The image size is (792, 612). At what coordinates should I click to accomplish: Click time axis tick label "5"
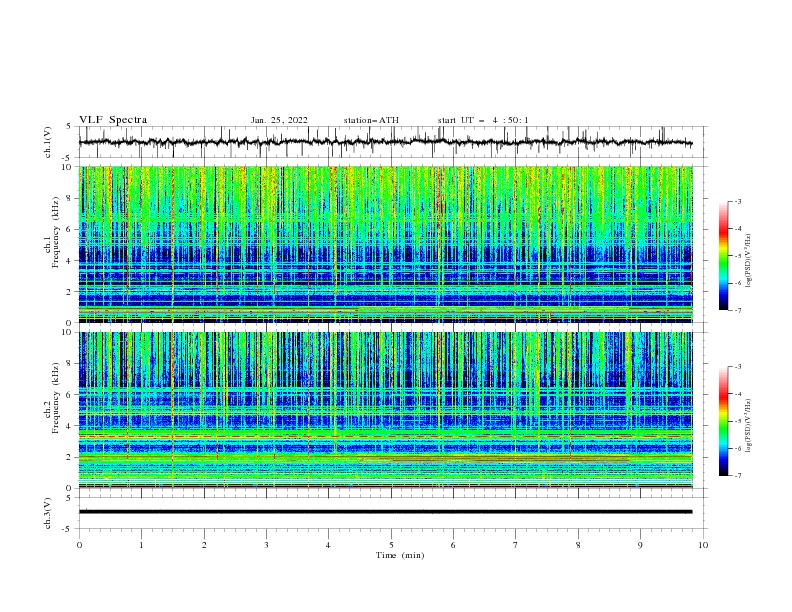(x=391, y=545)
